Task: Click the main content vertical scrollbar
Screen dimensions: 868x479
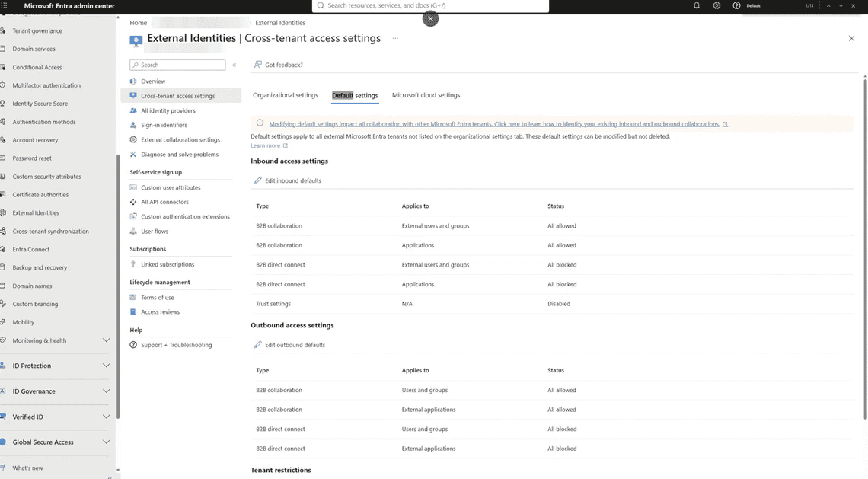Action: pos(865,249)
